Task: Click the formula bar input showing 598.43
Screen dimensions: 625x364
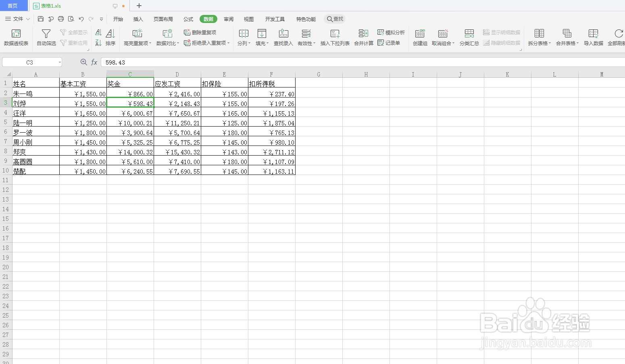Action: click(363, 62)
